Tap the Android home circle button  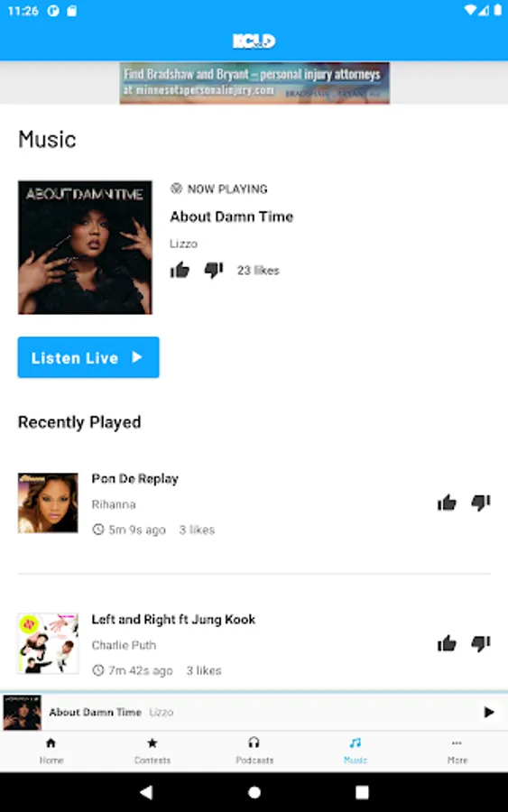tap(254, 792)
